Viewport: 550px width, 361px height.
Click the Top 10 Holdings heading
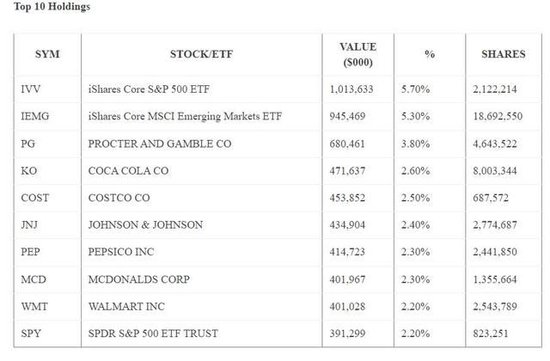pos(52,7)
